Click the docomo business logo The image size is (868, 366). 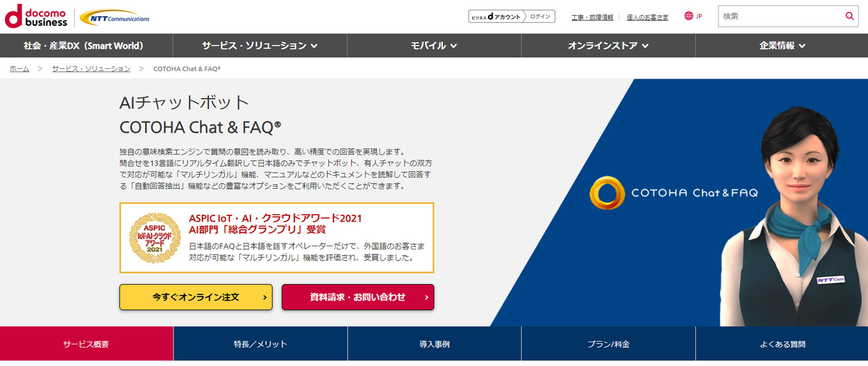pos(36,16)
